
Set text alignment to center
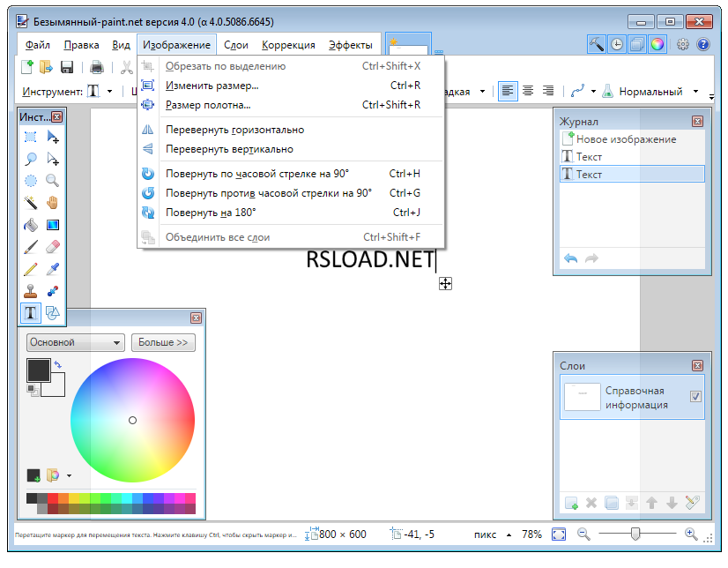(x=528, y=91)
